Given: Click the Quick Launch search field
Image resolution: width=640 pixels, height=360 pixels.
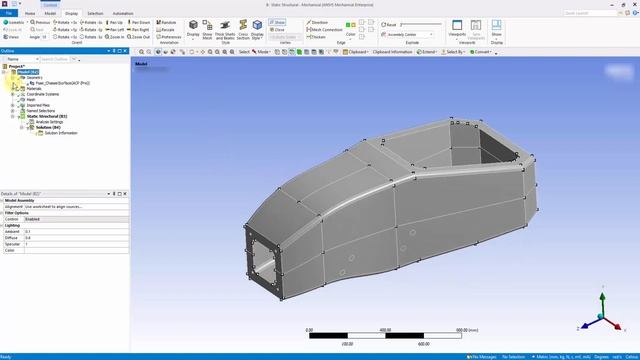Looking at the screenshot, I should (x=590, y=13).
